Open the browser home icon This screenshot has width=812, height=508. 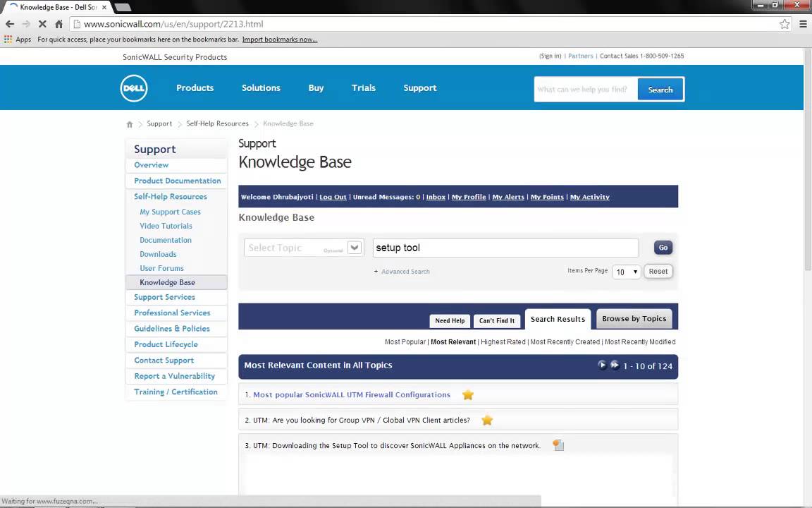(59, 24)
